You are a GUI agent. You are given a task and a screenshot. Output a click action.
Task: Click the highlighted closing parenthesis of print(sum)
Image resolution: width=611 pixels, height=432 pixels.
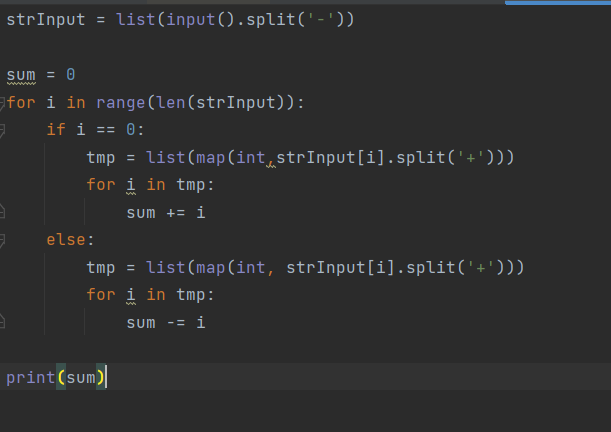101,377
